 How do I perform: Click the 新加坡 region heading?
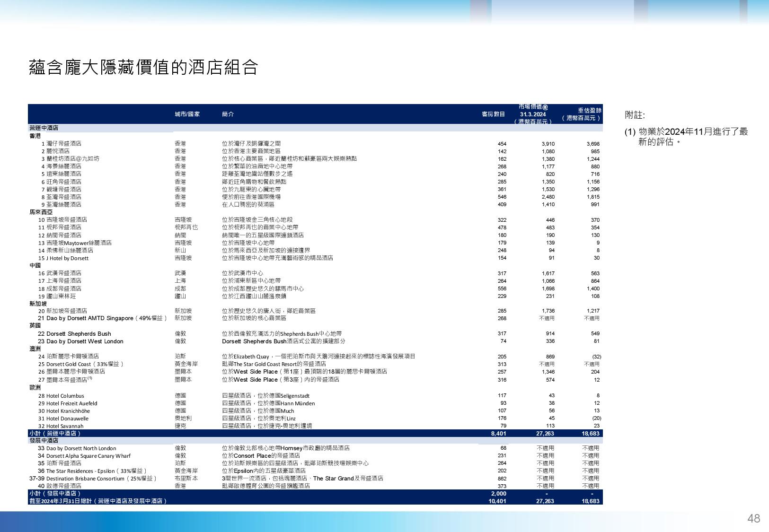38,304
